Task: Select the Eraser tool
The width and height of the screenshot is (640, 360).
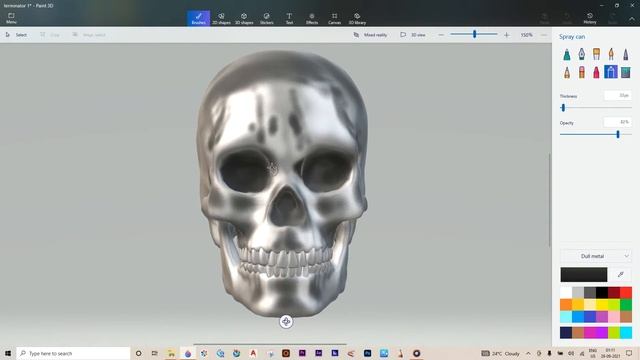Action: click(x=582, y=72)
